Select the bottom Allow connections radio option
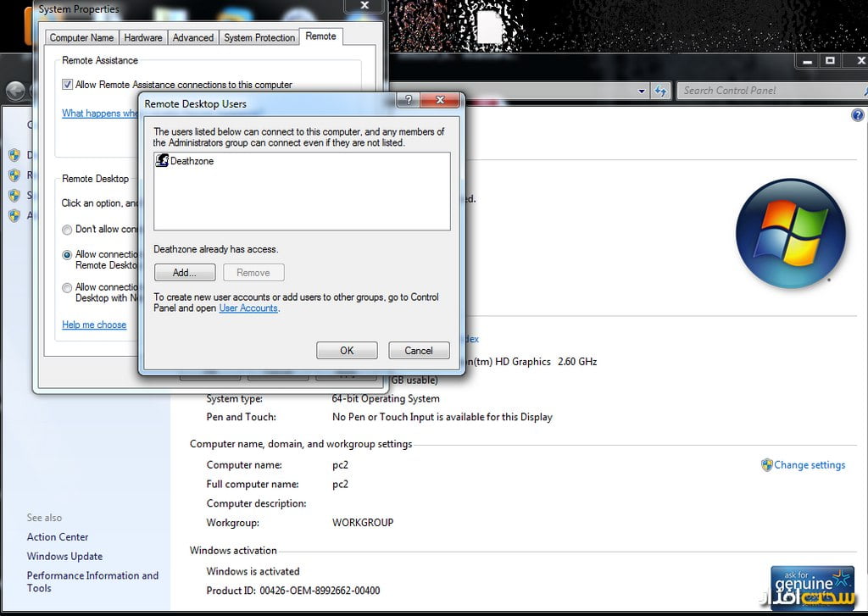 (x=67, y=288)
